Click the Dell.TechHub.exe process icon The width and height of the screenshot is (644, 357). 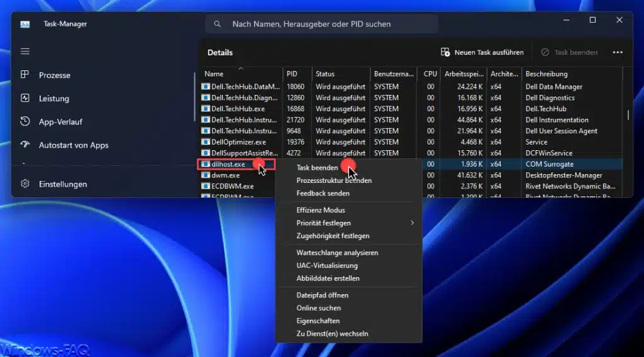[x=206, y=109]
